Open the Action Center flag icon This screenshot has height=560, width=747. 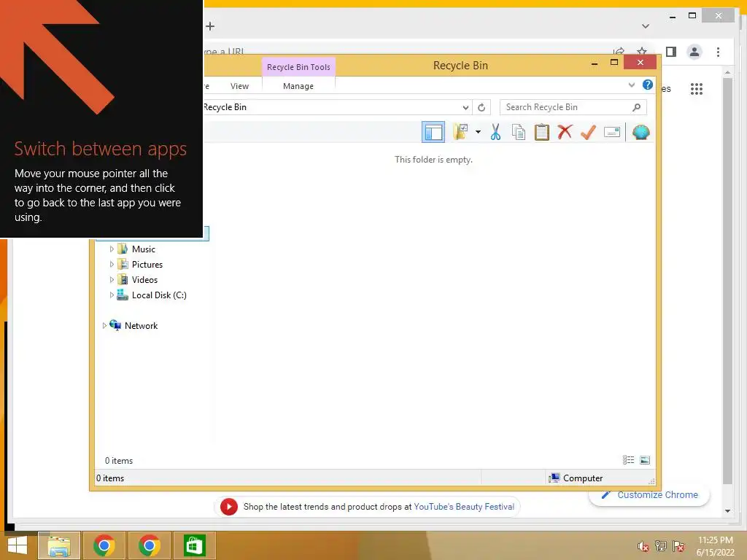(x=678, y=546)
